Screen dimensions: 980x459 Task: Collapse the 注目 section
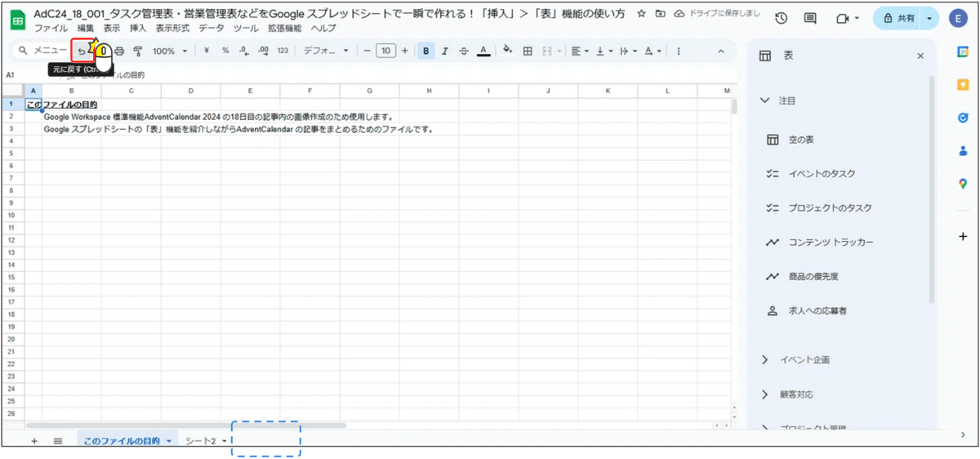tap(765, 100)
